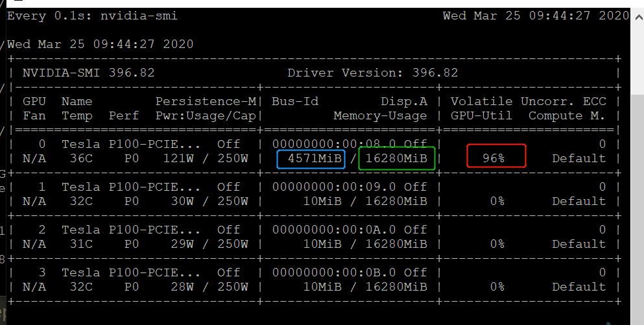The width and height of the screenshot is (644, 325).
Task: Click GPU 0's "Default" compute mode
Action: 578,158
